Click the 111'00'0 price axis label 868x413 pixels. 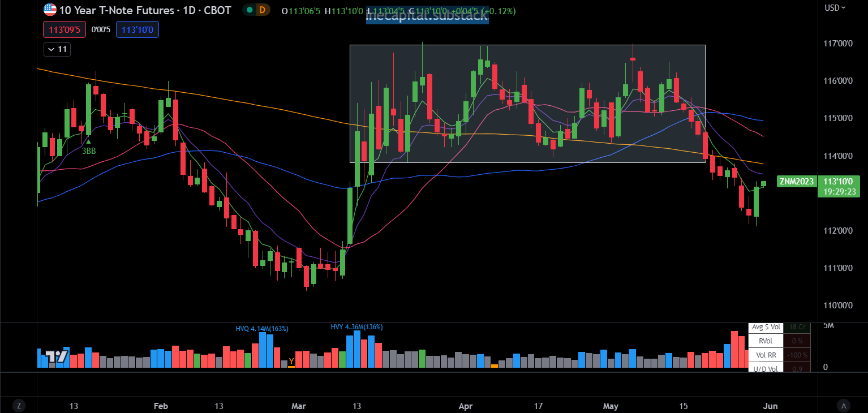[x=838, y=268]
